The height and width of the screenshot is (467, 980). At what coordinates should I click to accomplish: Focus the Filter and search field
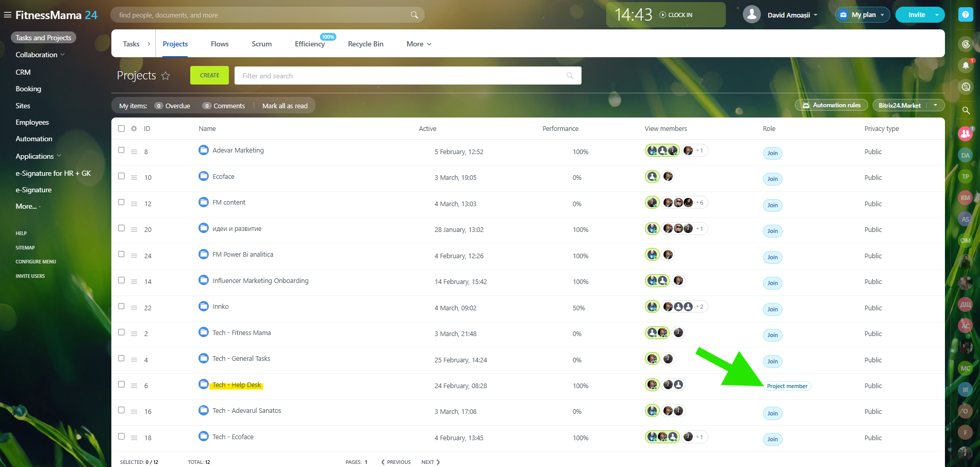[402, 76]
